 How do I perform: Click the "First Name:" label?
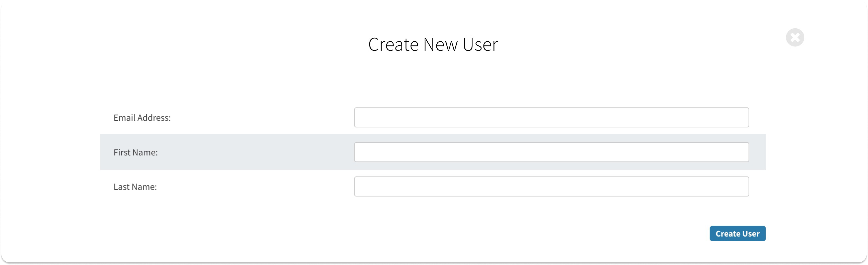tap(135, 152)
